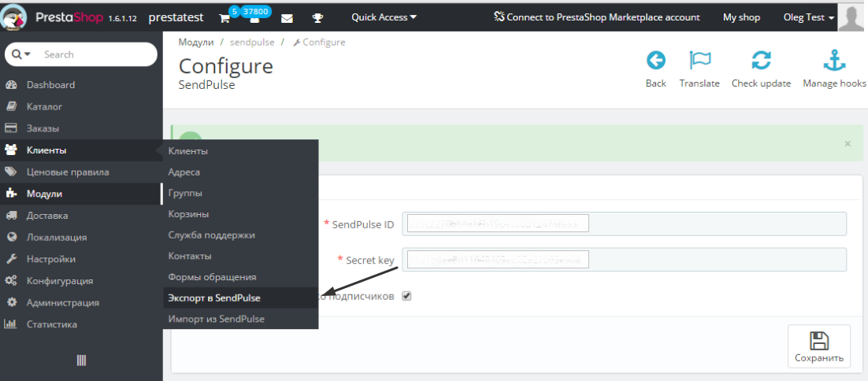
Task: Click the Модули breadcrumb link
Action: [x=196, y=42]
